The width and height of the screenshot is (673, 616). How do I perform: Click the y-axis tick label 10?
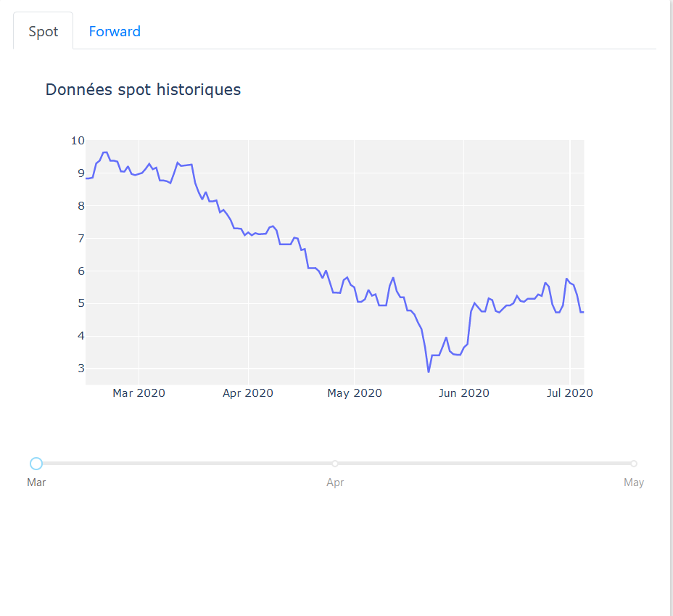click(78, 140)
